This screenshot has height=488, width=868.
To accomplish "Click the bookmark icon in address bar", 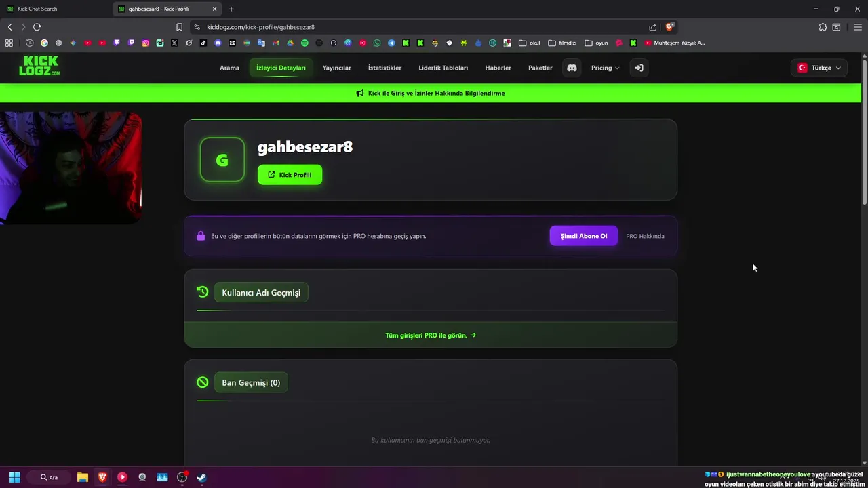I will coord(179,27).
